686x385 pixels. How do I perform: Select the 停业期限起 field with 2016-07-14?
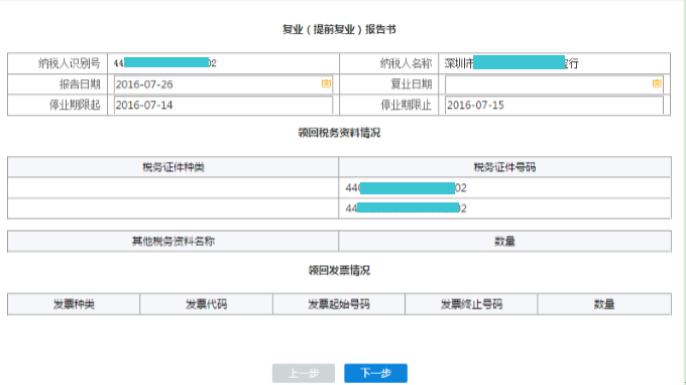pyautogui.click(x=223, y=105)
